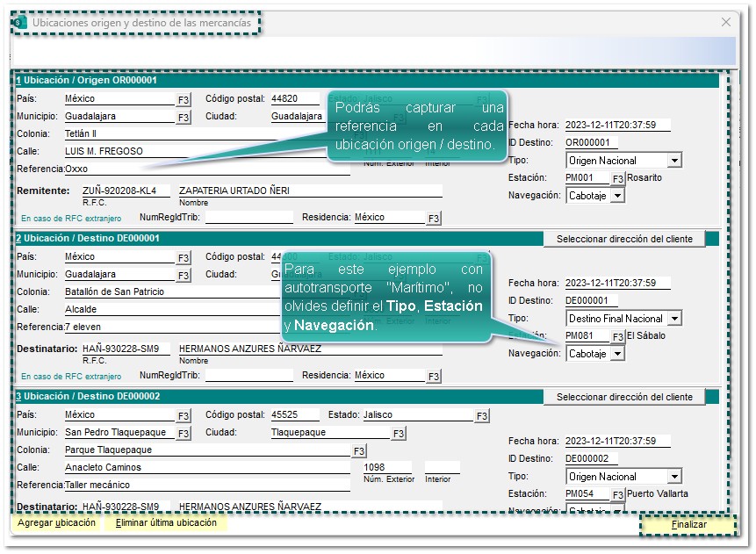Click F3 next to Ciudad Tlaquepaque
The width and height of the screenshot is (756, 554).
[399, 433]
